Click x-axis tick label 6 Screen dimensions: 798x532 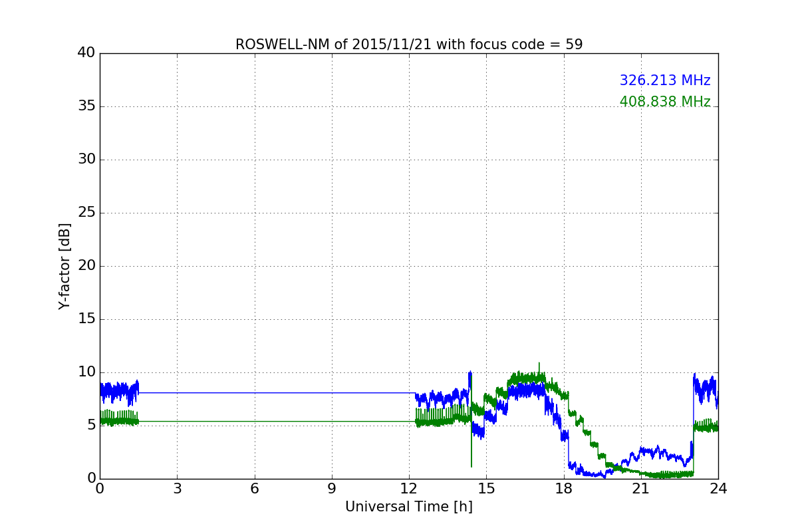(x=254, y=489)
